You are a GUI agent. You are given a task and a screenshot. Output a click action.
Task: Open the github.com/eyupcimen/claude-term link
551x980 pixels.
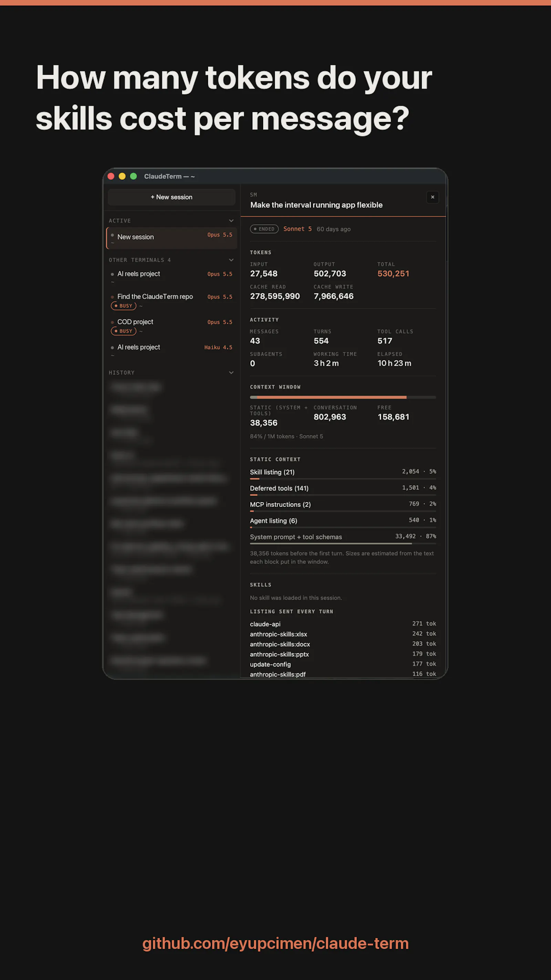coord(275,944)
